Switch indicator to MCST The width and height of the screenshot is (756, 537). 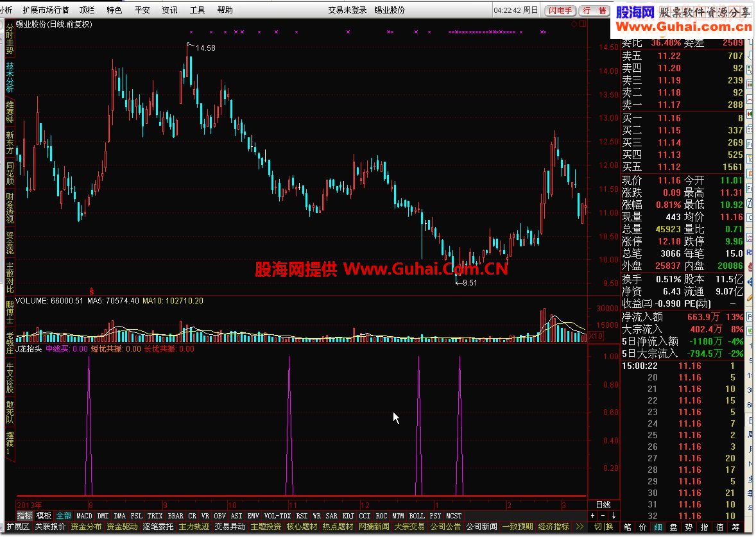(454, 516)
